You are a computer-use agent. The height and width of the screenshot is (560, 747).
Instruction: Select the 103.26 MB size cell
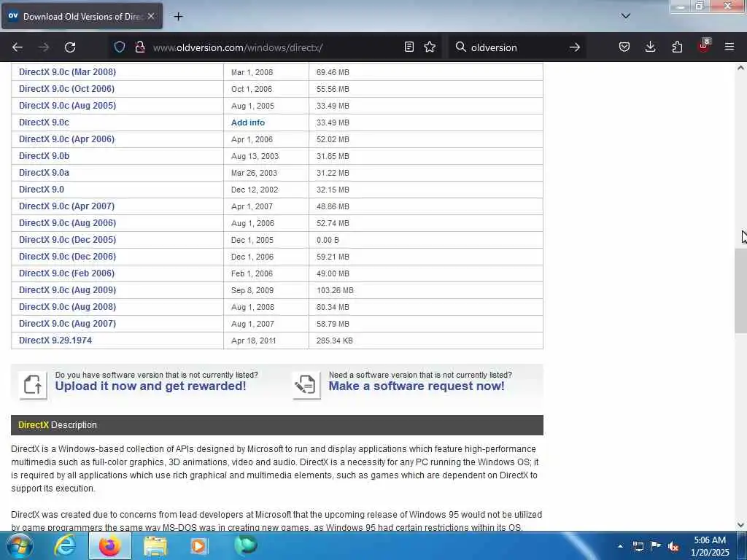pos(426,290)
